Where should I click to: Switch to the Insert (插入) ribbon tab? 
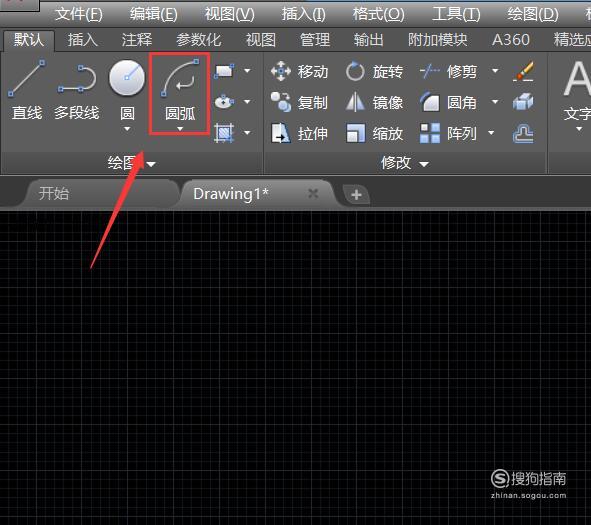pyautogui.click(x=83, y=40)
